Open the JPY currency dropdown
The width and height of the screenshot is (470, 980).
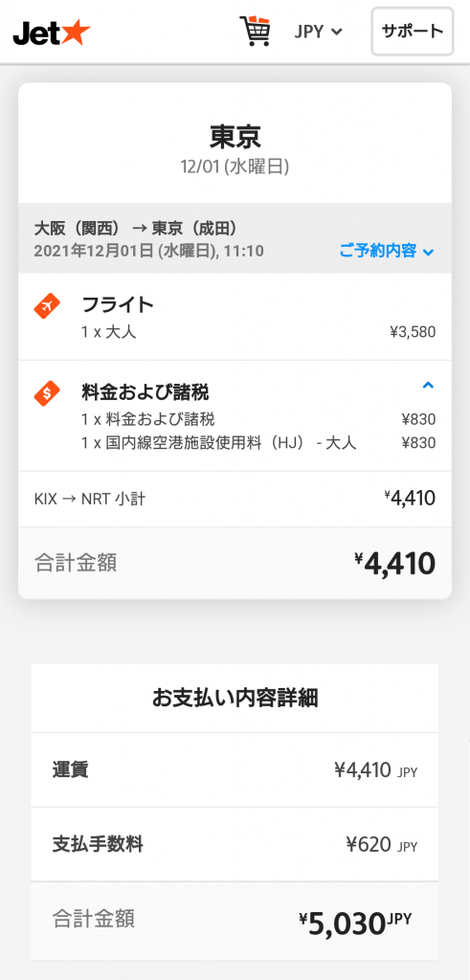pos(318,32)
